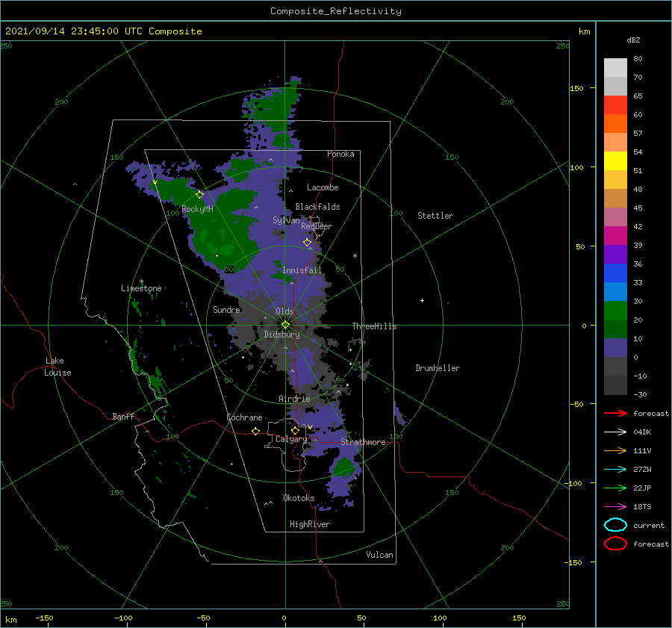672x628 pixels.
Task: Select the Lacombe city label
Action: coord(323,187)
